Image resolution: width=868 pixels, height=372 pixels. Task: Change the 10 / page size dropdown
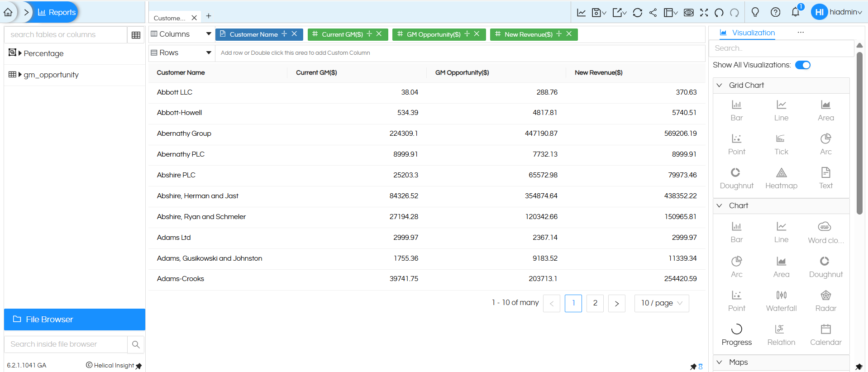point(662,303)
